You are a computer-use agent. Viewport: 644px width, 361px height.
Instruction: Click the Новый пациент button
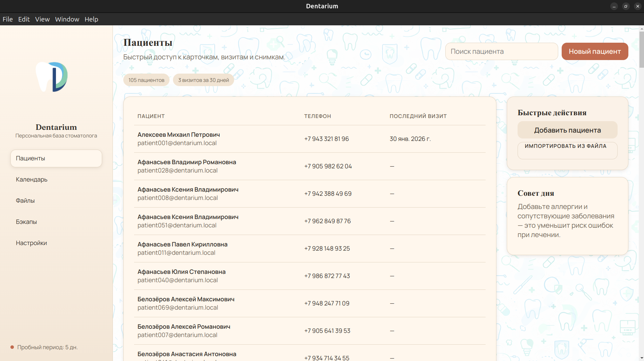[x=594, y=51]
